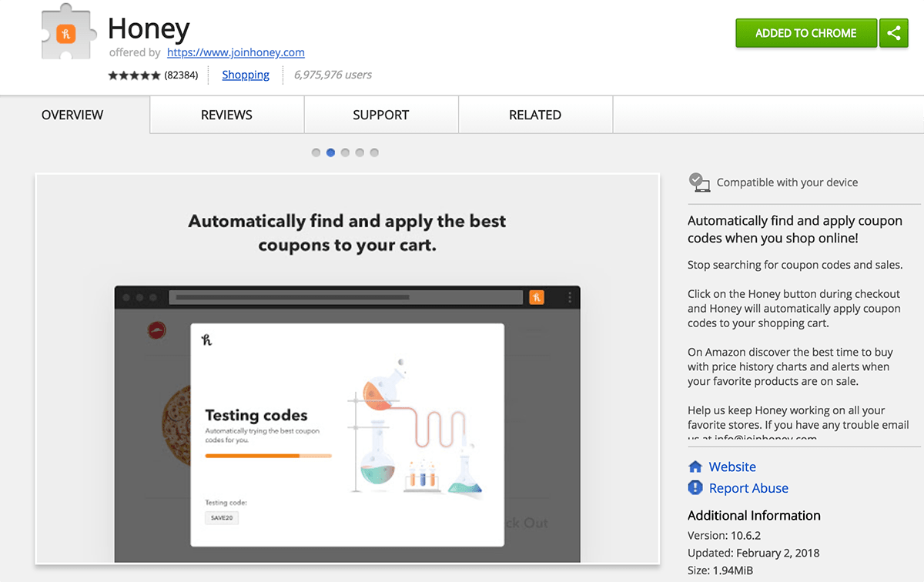Viewport: 924px width, 582px height.
Task: Click the Report Abuse link
Action: 748,488
